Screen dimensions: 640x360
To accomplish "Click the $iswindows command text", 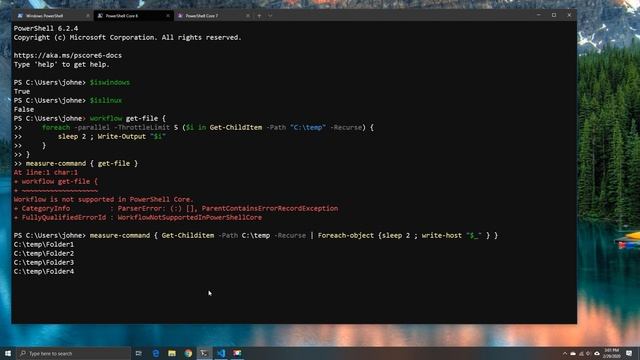I will [x=110, y=82].
